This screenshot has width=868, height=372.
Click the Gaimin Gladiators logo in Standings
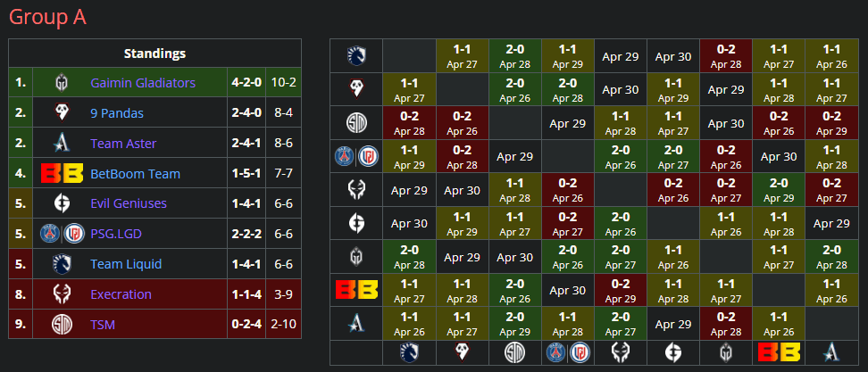click(62, 83)
